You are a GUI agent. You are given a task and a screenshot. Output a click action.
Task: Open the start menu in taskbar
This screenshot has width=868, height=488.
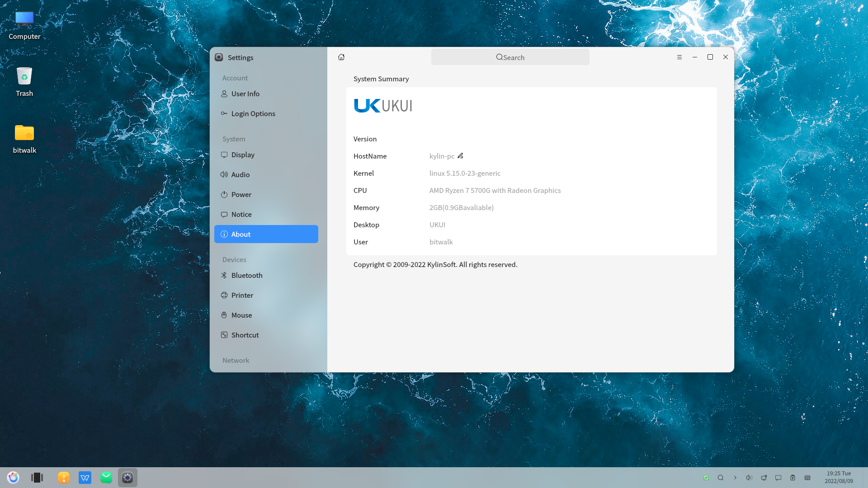click(13, 478)
